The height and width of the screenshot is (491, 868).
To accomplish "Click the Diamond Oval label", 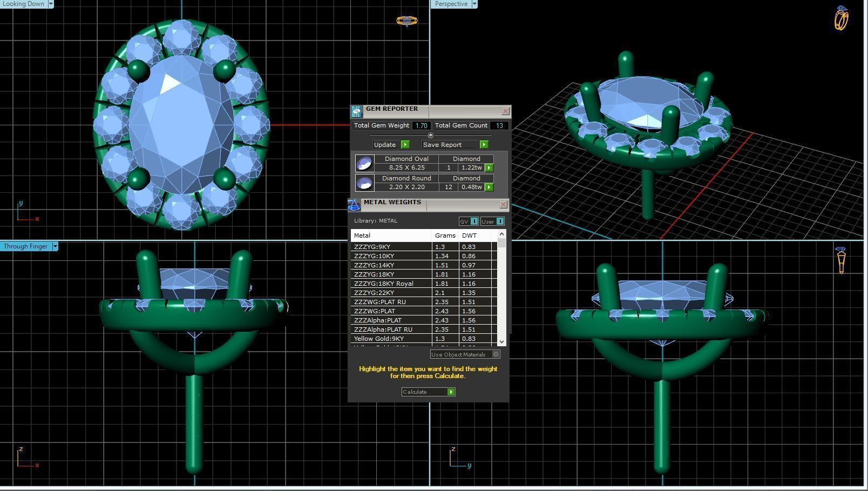I will [x=406, y=159].
